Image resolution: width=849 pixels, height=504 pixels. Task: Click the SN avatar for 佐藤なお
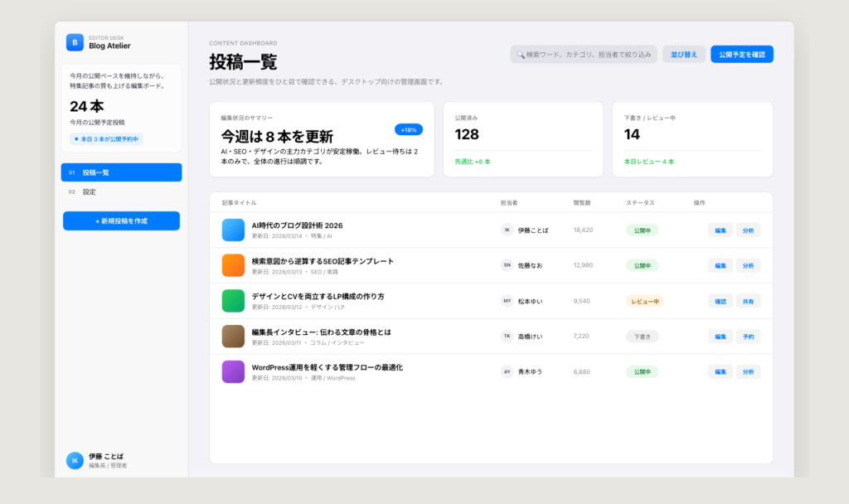pyautogui.click(x=507, y=265)
